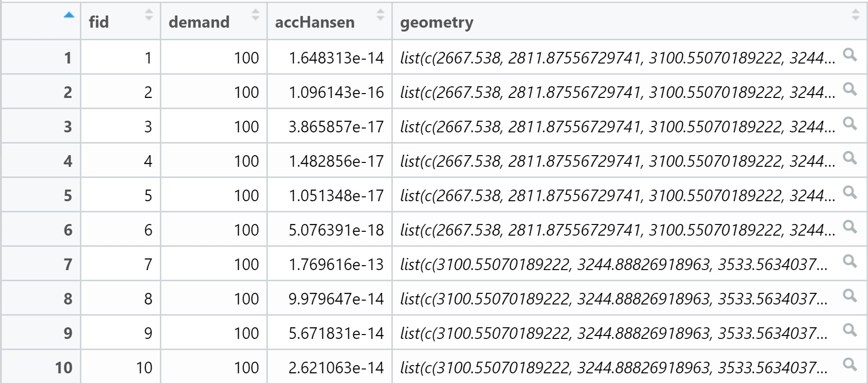The width and height of the screenshot is (868, 384).
Task: Toggle accHansen column sort arrows
Action: [380, 15]
